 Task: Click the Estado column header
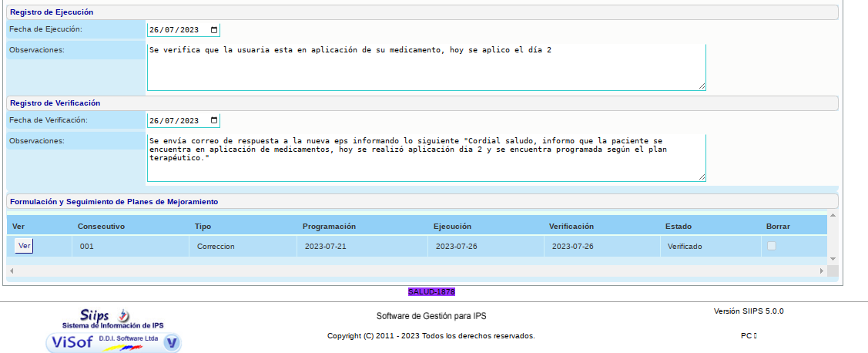pos(678,227)
